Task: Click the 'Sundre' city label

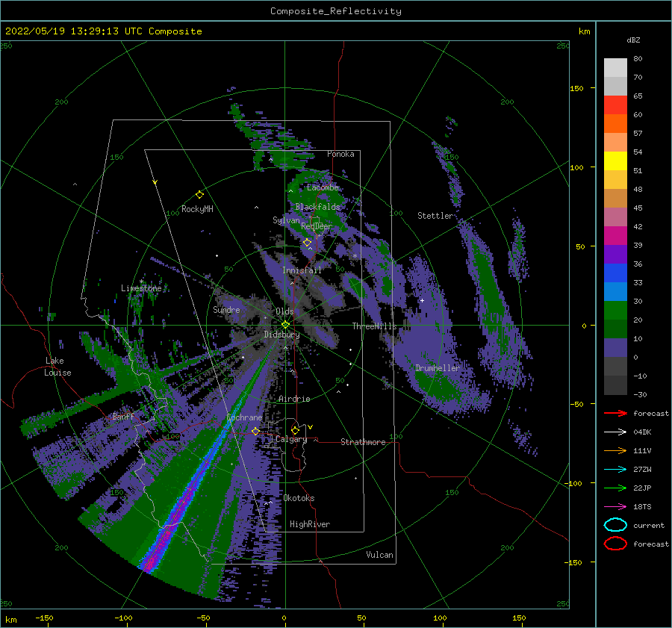Action: click(x=226, y=309)
